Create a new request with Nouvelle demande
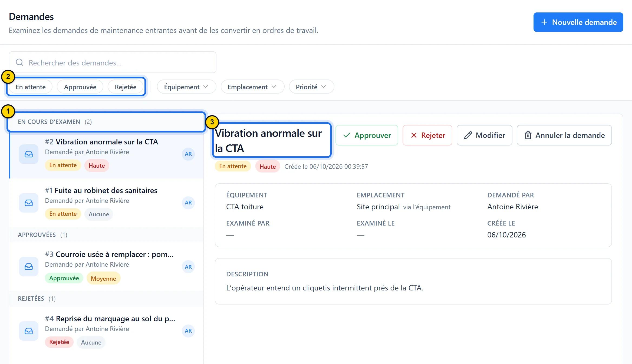 tap(578, 22)
